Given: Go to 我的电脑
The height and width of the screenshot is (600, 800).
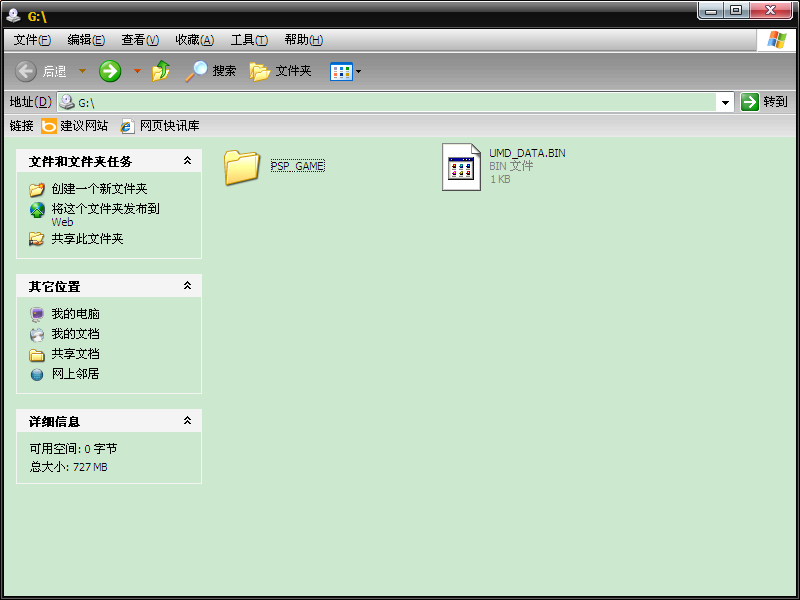Looking at the screenshot, I should pyautogui.click(x=76, y=314).
